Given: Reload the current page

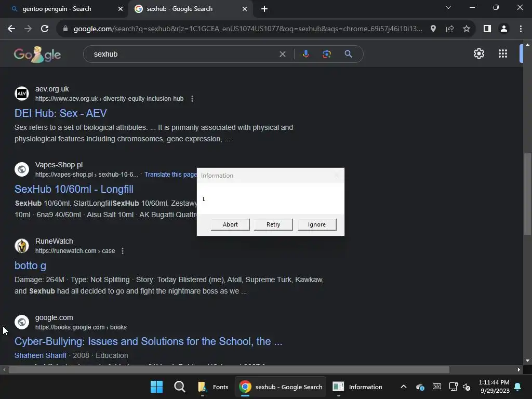Looking at the screenshot, I should click(x=45, y=29).
